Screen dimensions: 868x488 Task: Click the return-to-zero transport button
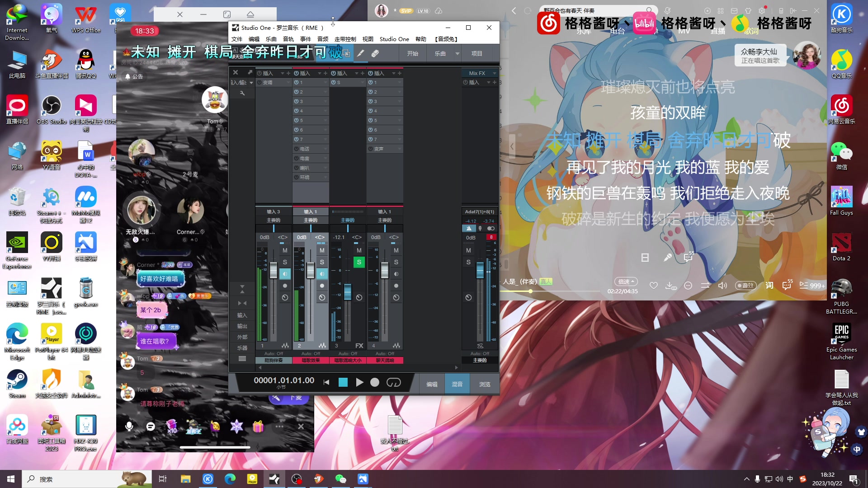[326, 382]
